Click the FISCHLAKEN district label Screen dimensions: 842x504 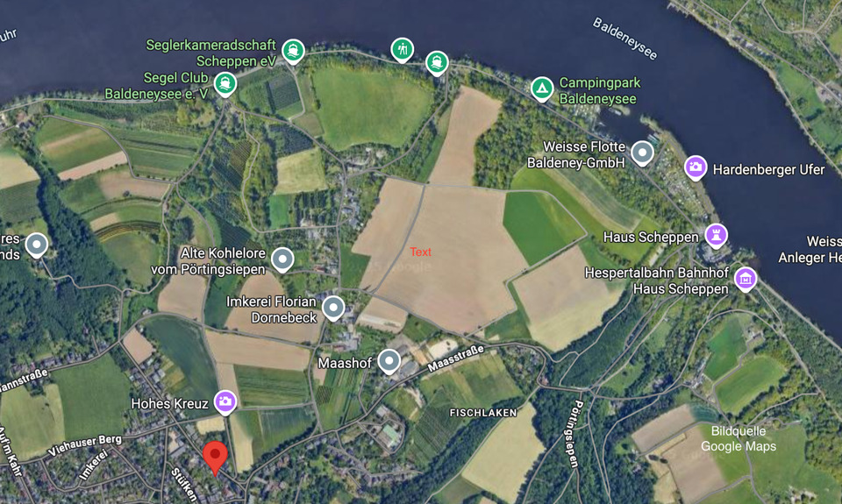483,413
